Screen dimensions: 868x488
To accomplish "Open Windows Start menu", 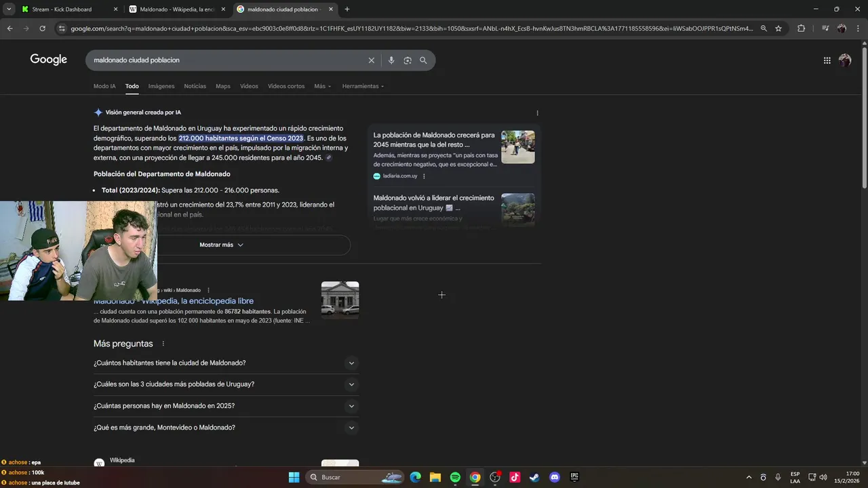I will (294, 477).
